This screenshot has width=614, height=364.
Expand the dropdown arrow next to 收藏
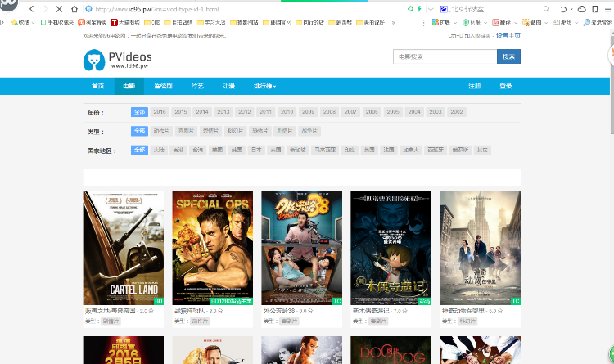click(33, 23)
